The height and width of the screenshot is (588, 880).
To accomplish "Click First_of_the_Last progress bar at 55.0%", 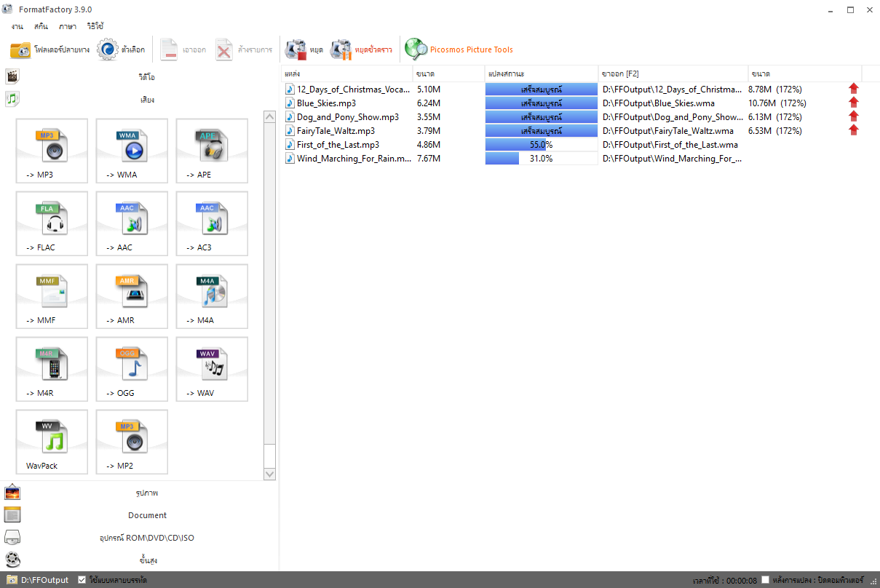I will click(x=542, y=145).
